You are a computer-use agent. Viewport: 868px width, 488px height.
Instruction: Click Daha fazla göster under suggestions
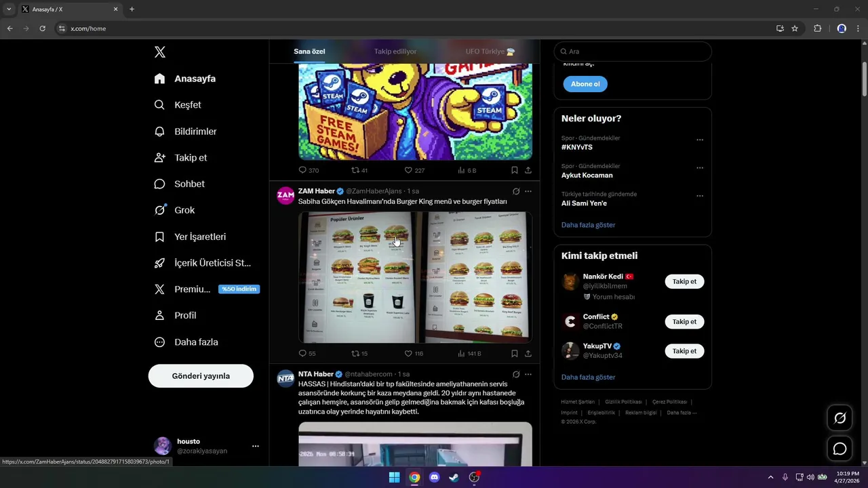coord(589,377)
